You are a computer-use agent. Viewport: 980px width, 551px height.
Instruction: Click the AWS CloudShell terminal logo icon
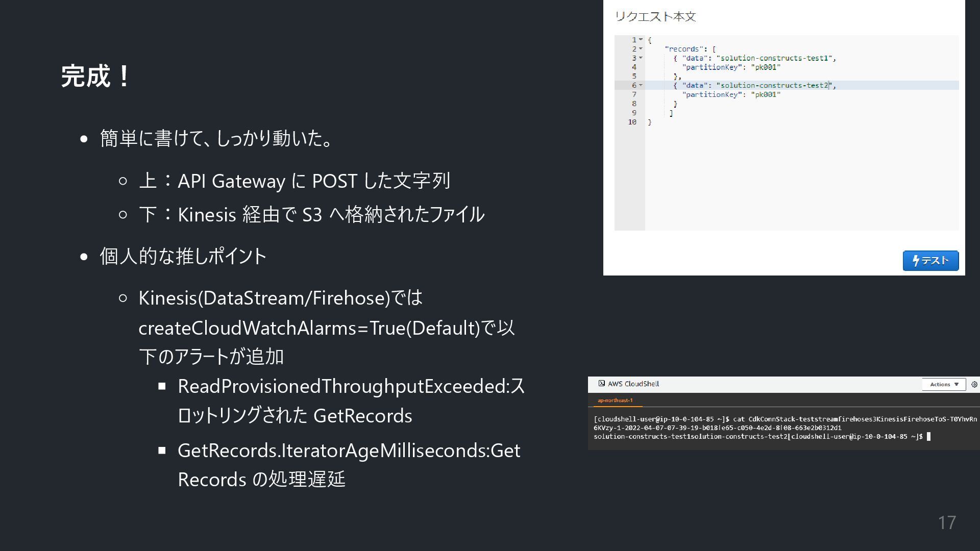click(602, 384)
